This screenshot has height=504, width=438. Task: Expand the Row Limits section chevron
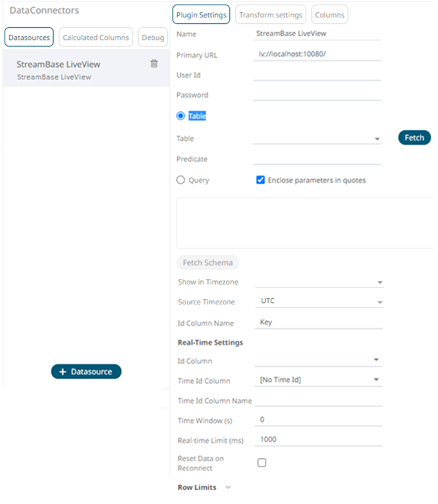pyautogui.click(x=228, y=488)
